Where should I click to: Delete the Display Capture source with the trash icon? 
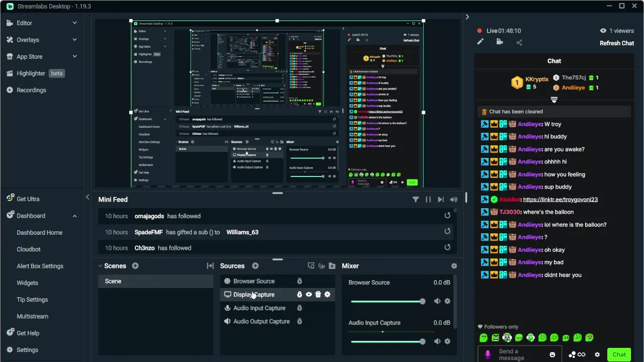(x=318, y=295)
